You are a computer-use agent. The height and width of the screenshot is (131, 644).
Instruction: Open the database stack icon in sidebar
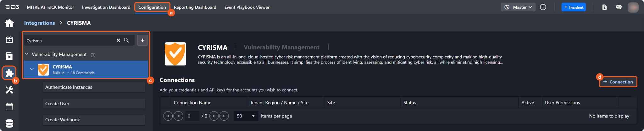(9, 123)
